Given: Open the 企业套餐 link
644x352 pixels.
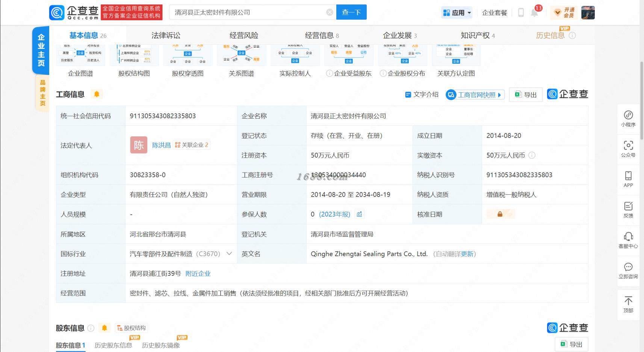Looking at the screenshot, I should coord(494,13).
